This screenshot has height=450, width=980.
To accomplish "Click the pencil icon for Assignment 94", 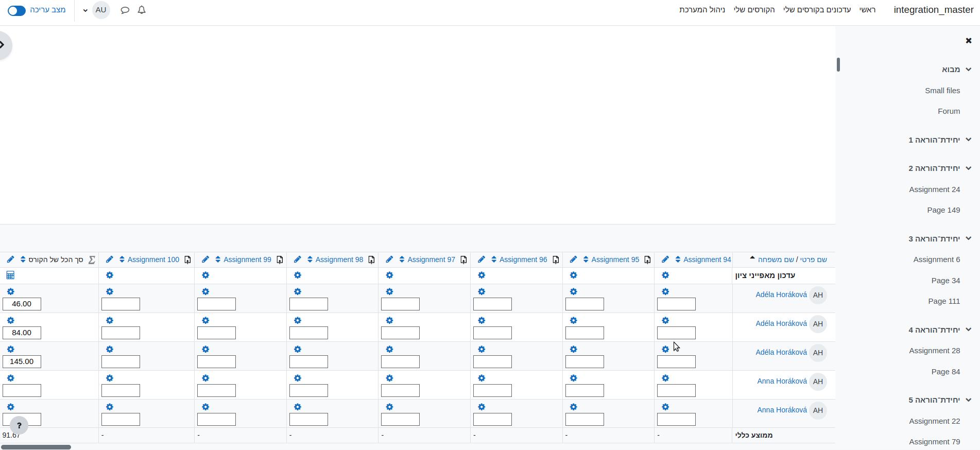I will 665,259.
